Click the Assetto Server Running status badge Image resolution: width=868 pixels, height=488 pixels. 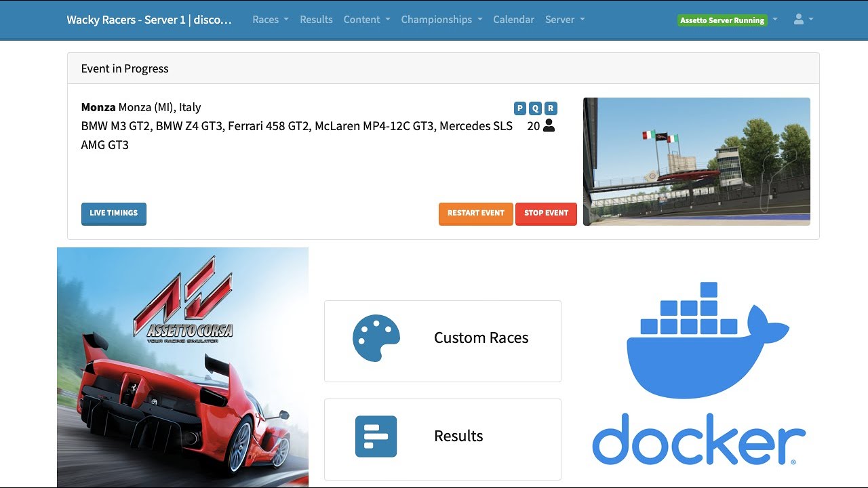722,20
